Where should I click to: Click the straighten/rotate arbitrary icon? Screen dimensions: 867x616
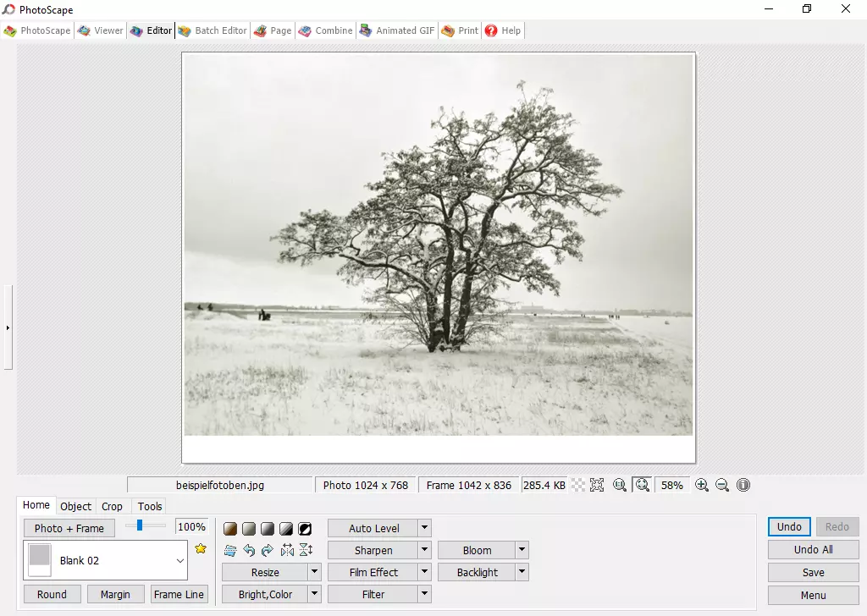coord(230,550)
